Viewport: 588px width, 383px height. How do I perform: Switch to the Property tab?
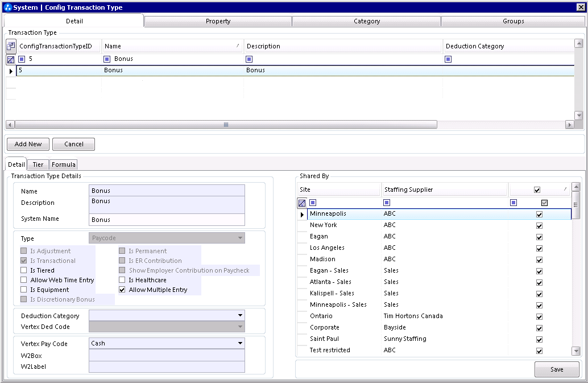218,22
